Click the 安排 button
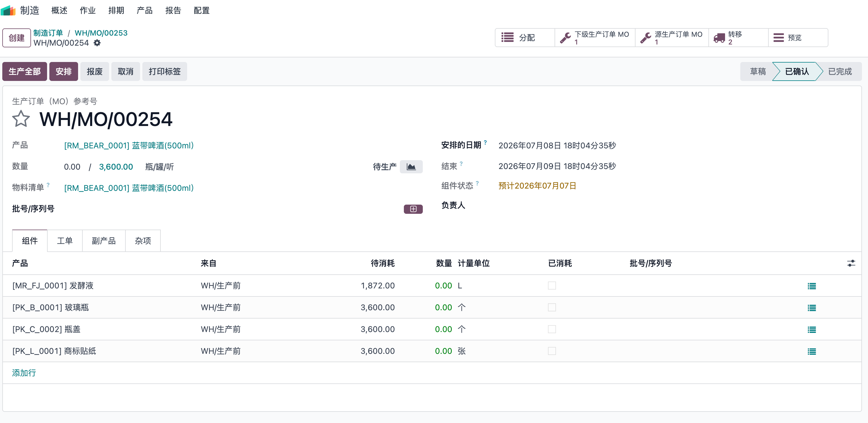Viewport: 868px width, 423px height. (x=64, y=71)
